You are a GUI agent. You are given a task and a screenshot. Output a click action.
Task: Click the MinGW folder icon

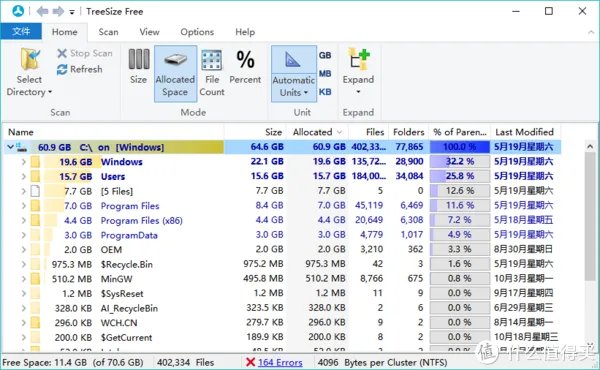coord(35,279)
